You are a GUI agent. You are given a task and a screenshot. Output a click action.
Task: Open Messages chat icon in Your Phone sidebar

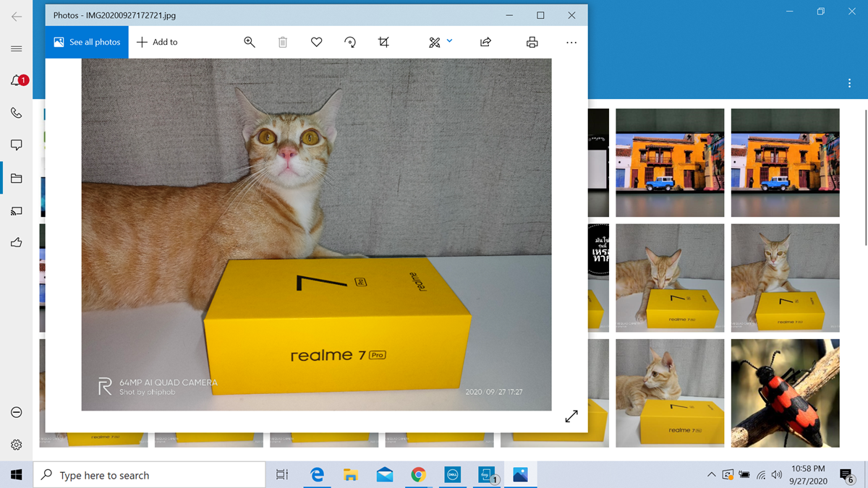[x=17, y=145]
